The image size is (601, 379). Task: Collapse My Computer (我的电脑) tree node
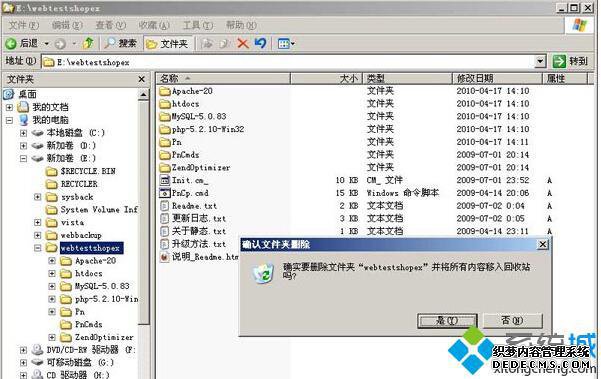[10, 120]
